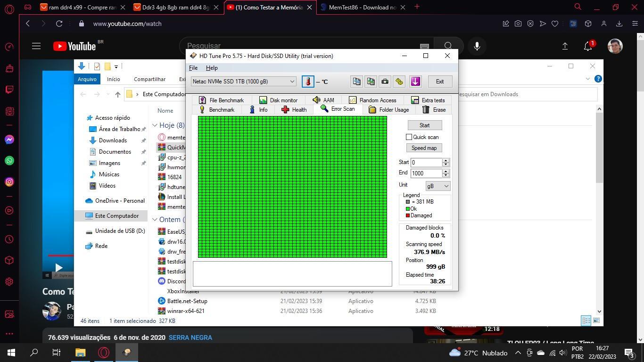Open the quick access toolbar dropdown arrow
Viewport: 644px width, 362px height.
coord(116,66)
